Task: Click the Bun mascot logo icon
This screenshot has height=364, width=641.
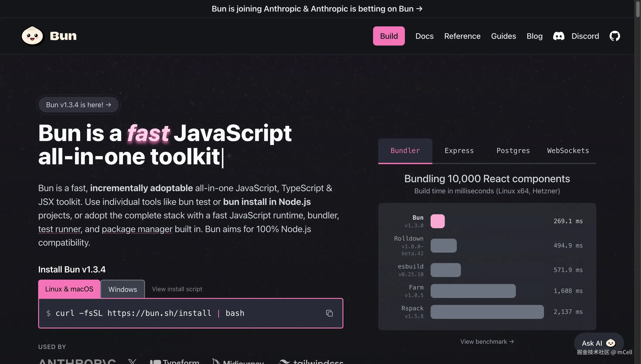Action: (x=32, y=36)
